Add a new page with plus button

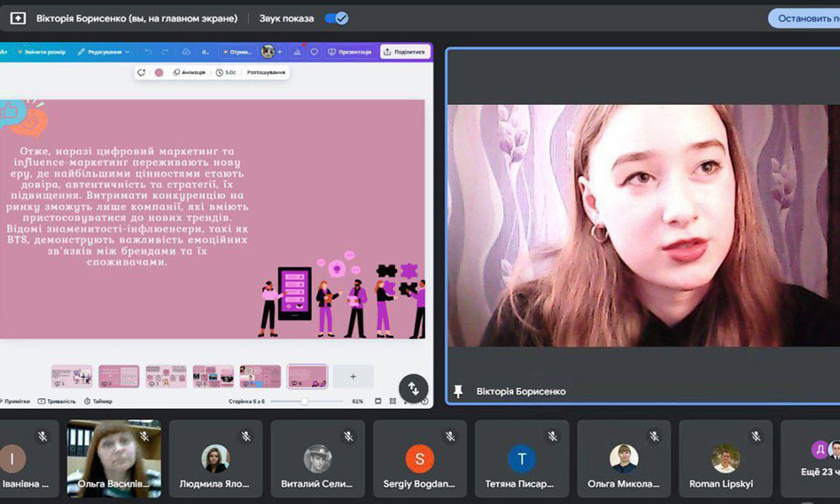point(353,376)
